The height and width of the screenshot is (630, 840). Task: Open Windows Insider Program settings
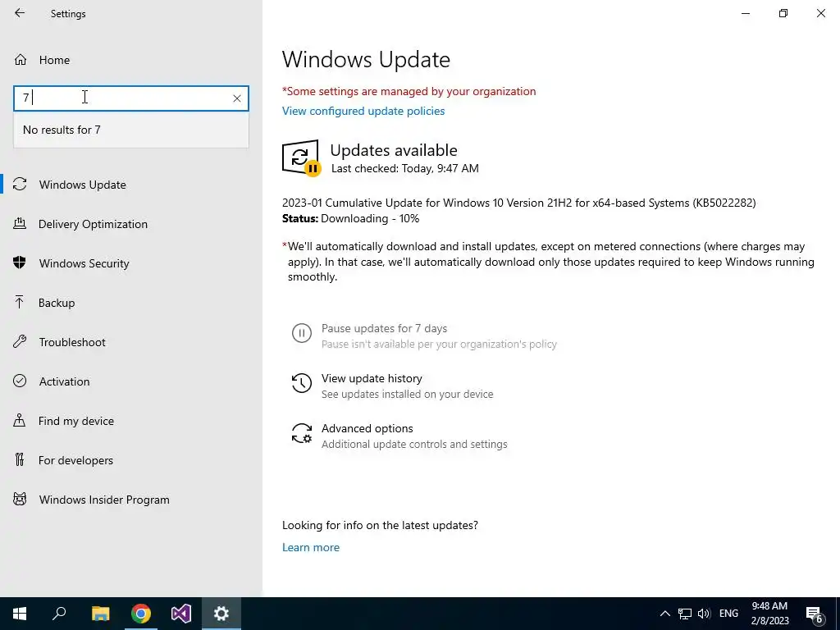point(104,500)
